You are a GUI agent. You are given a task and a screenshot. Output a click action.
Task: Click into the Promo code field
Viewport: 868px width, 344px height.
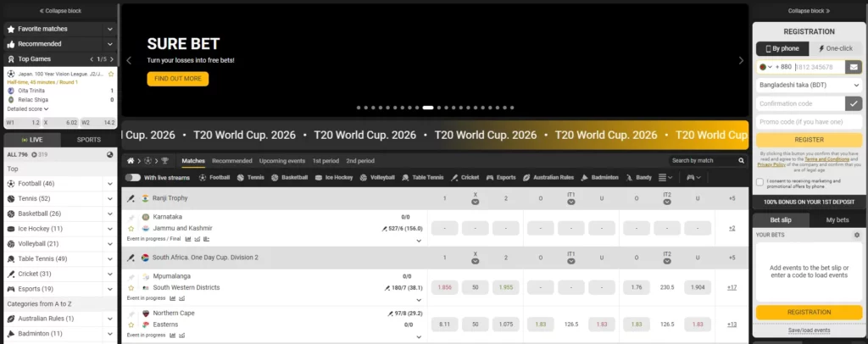tap(808, 121)
